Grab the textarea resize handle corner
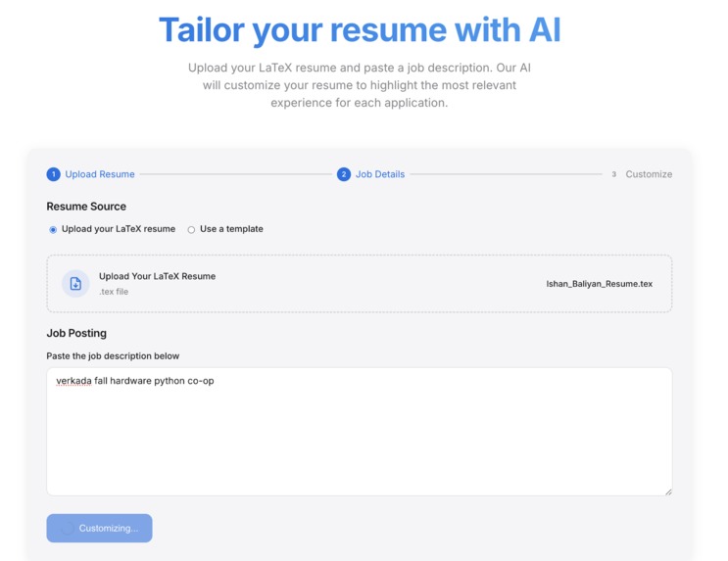728x561 pixels. pos(668,491)
